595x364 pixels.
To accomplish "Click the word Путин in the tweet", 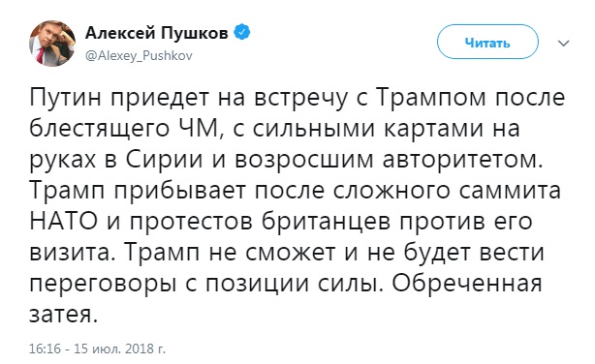I will point(66,98).
